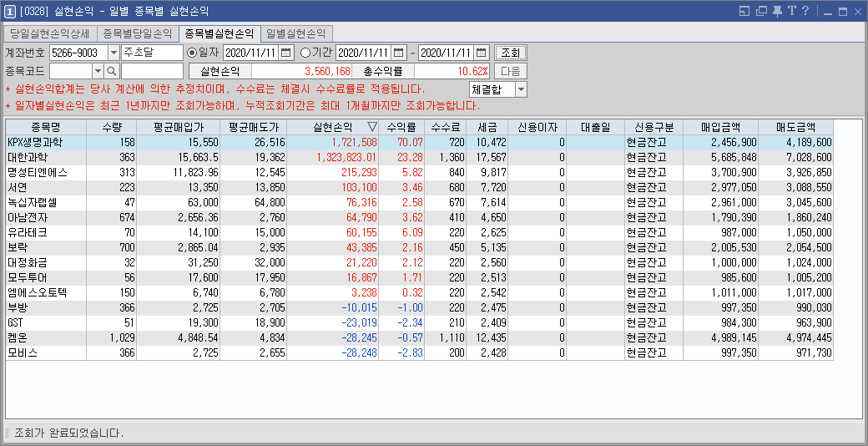This screenshot has height=446, width=868.
Task: Click the 종목명 column header
Action: tap(46, 128)
